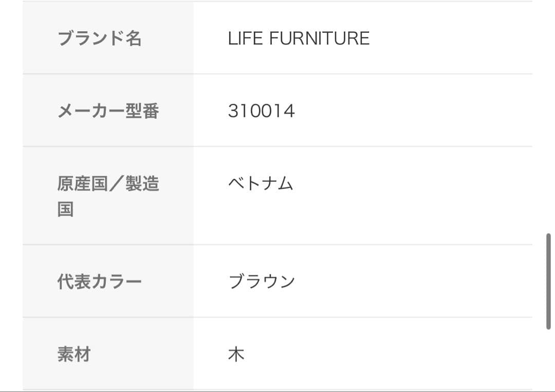
Task: Click the vertical scrollbar thumb
Action: tap(548, 282)
